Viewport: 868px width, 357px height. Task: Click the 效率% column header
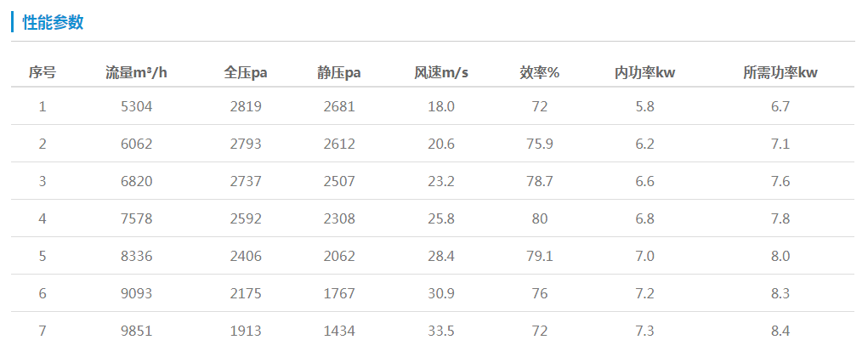coord(539,73)
